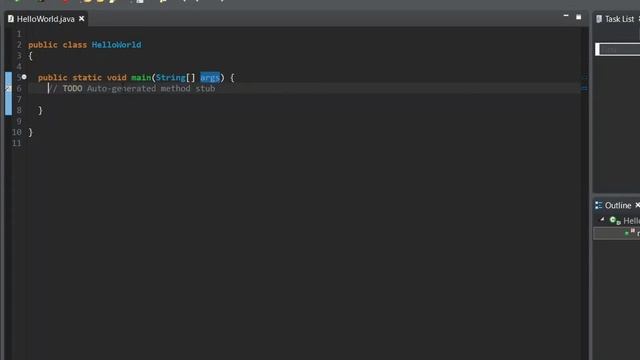Click the 'String' type in the main signature
640x360 pixels.
[171, 77]
